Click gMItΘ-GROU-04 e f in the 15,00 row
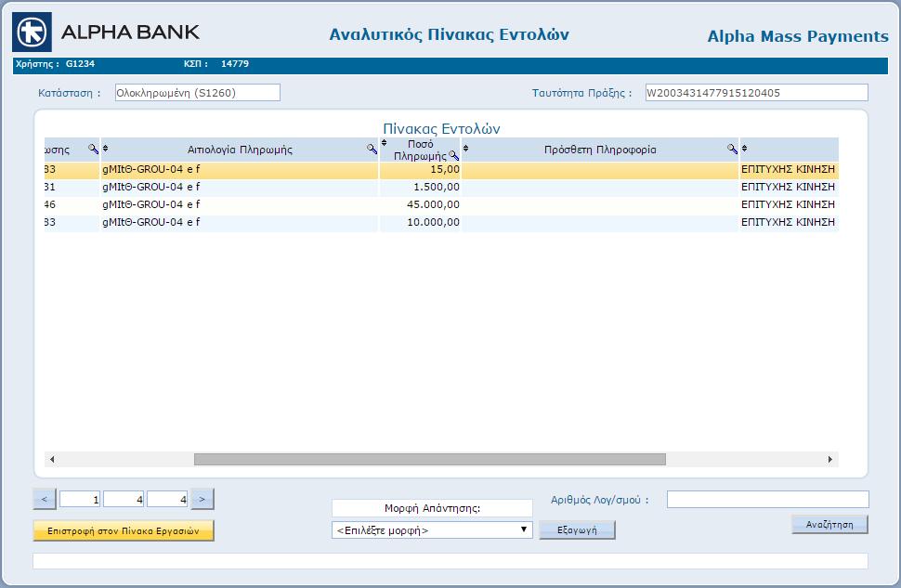Image resolution: width=901 pixels, height=588 pixels. 151,170
